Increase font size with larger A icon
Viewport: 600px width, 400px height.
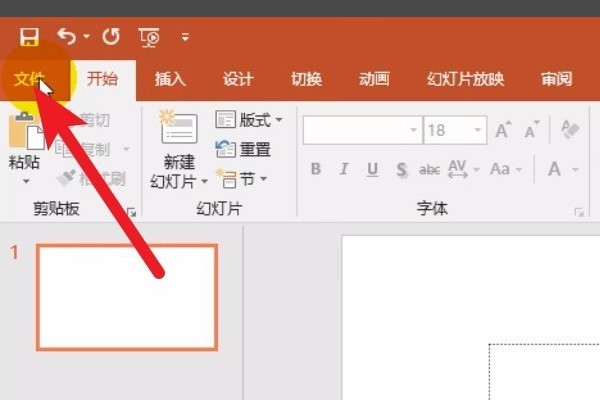click(504, 130)
